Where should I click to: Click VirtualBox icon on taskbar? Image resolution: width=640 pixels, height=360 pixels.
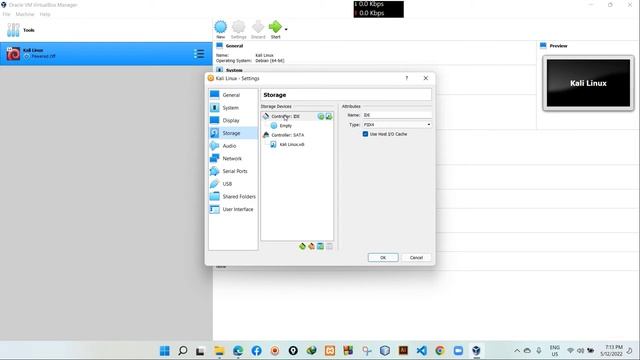[476, 351]
